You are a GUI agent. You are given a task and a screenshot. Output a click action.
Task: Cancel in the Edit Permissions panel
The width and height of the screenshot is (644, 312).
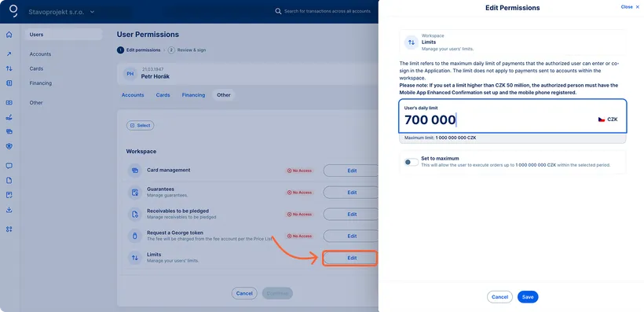tap(499, 297)
